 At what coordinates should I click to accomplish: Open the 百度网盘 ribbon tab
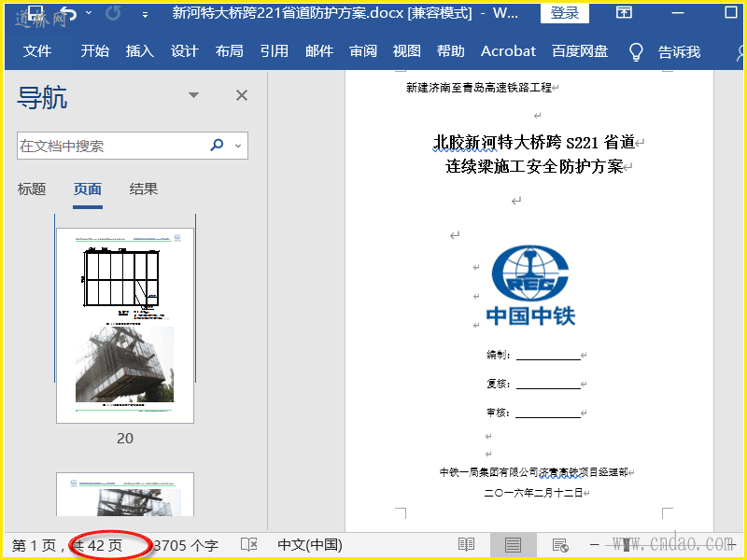580,51
